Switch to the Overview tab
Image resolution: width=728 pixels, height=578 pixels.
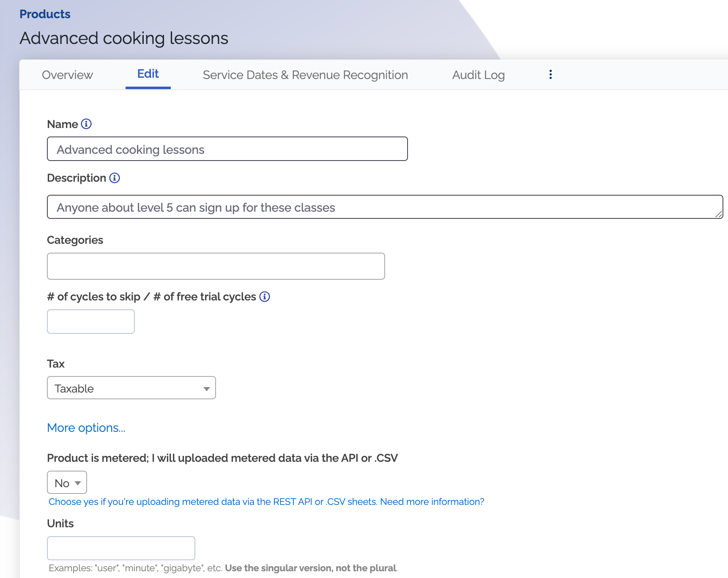pos(67,75)
